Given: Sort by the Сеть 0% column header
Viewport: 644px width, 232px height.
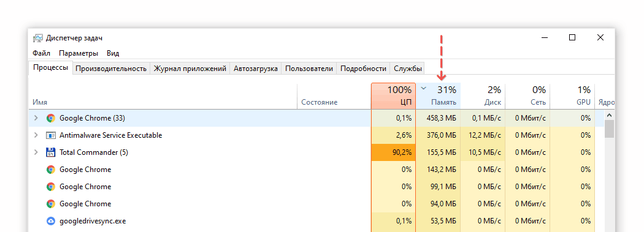Looking at the screenshot, I should tap(527, 96).
